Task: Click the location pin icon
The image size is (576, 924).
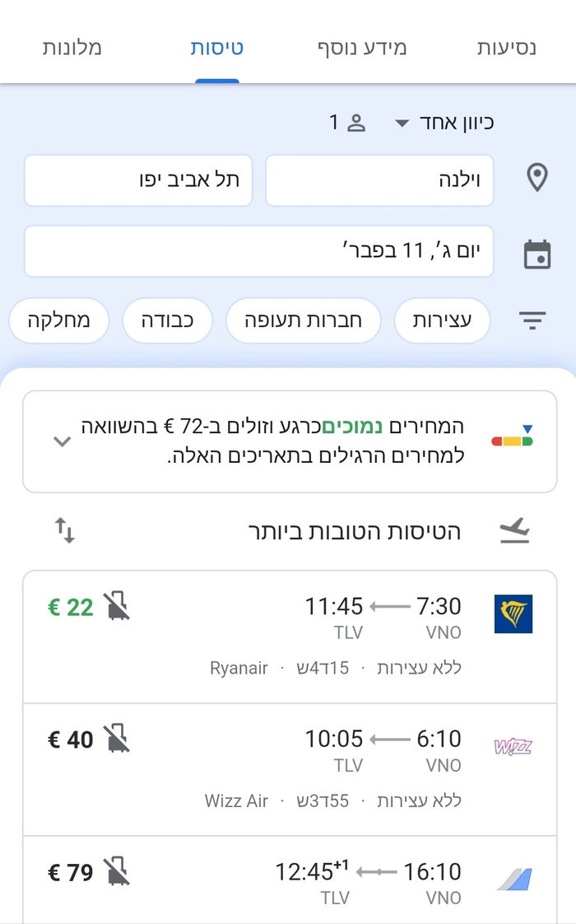Action: point(537,179)
